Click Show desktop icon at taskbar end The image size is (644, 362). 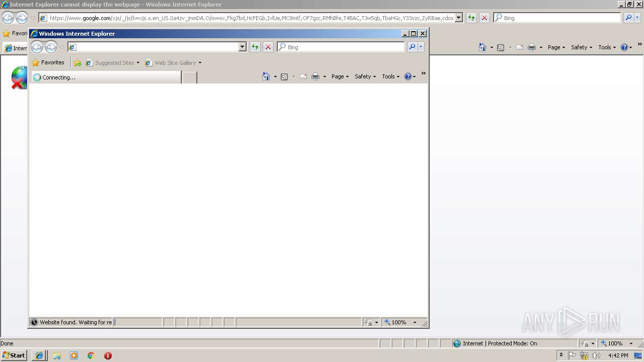click(x=638, y=355)
